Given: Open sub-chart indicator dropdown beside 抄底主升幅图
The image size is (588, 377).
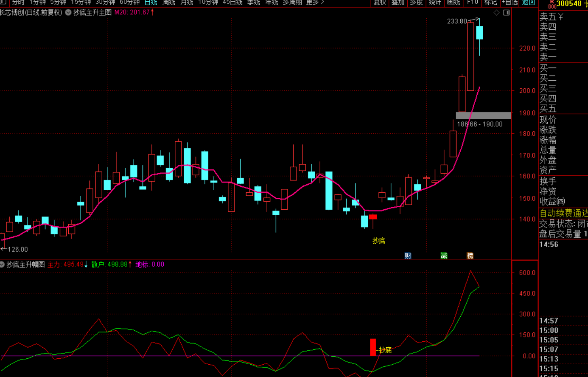Looking at the screenshot, I should point(3,264).
